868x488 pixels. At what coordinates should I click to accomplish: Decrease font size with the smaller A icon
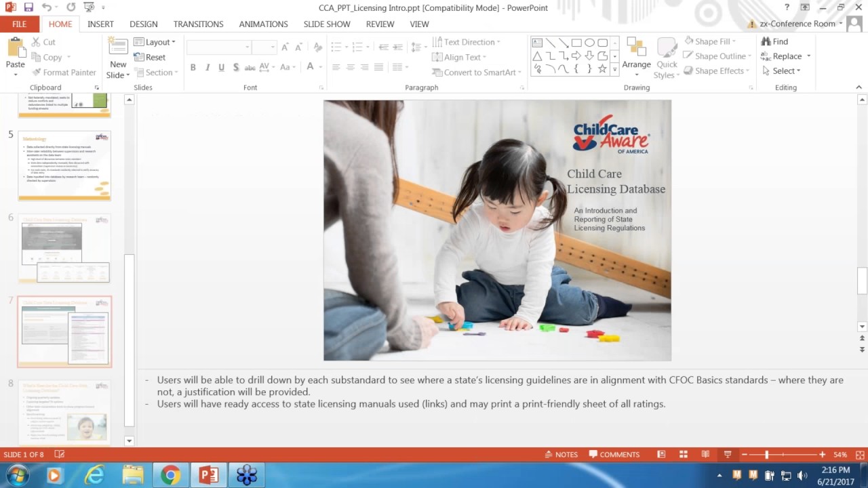(x=299, y=47)
